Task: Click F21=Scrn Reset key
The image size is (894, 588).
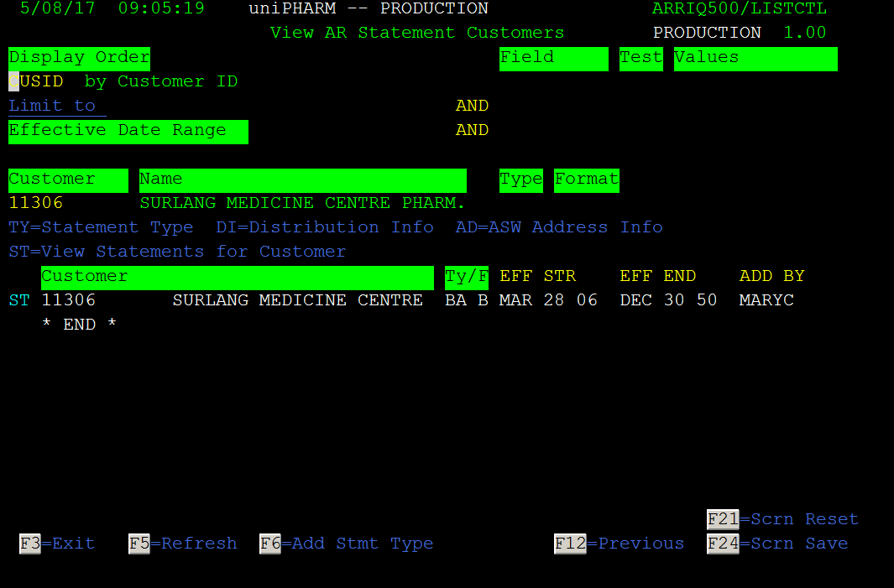Action: coord(782,519)
